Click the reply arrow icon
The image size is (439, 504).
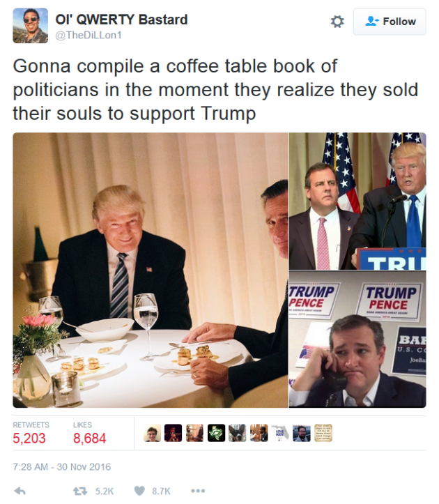coord(20,491)
